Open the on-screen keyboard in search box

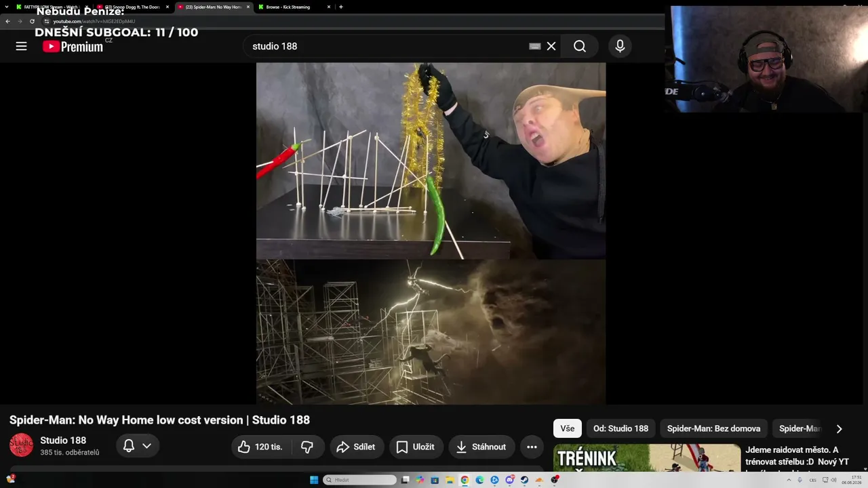pyautogui.click(x=534, y=46)
